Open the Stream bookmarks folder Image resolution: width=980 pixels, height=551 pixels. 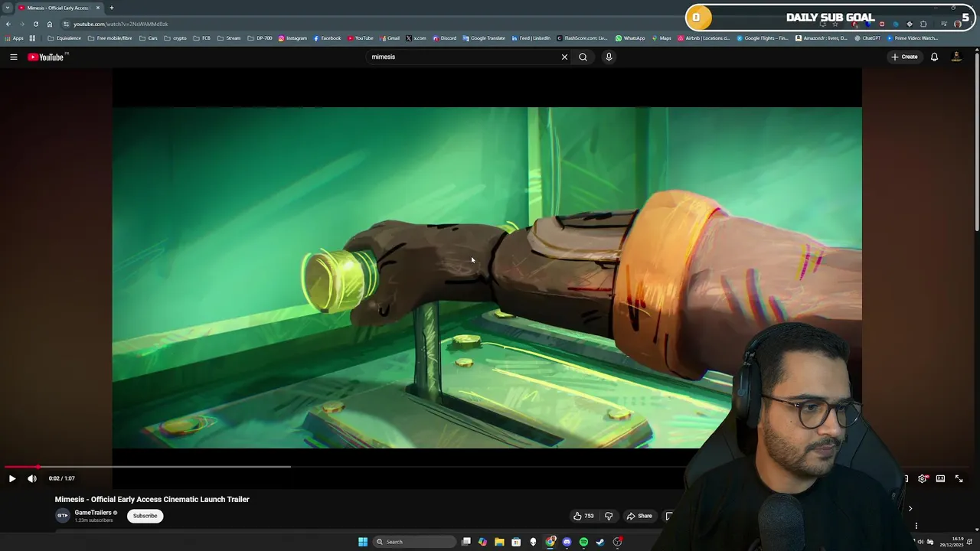229,38
